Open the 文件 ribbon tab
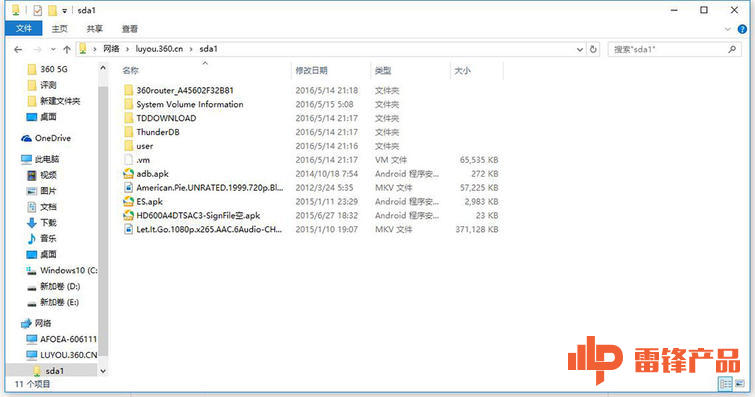Viewport: 755px width, 397px height. pyautogui.click(x=24, y=28)
